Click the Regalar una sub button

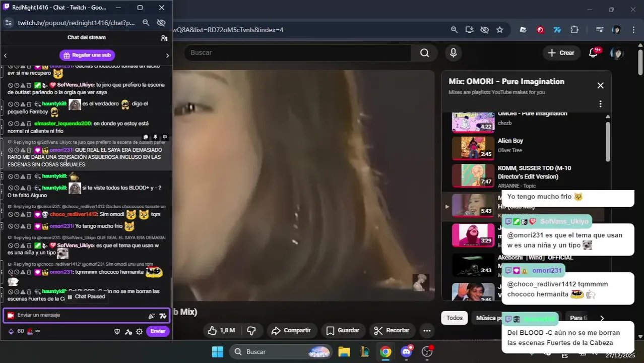pyautogui.click(x=87, y=55)
